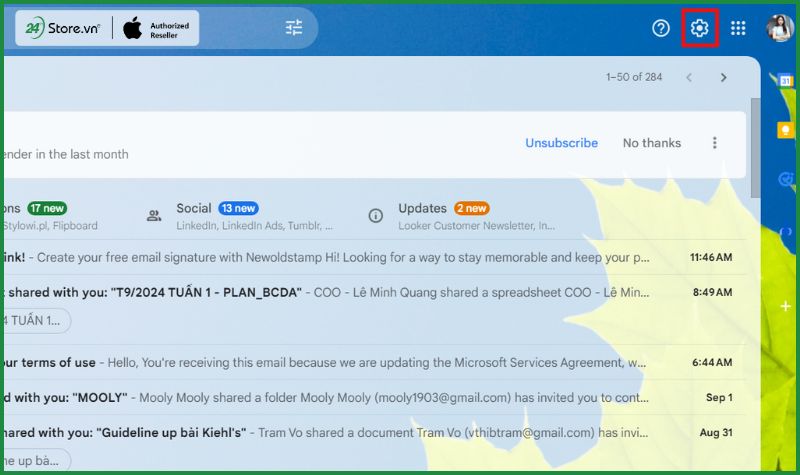Click the Unsubscribe link
800x475 pixels.
[x=561, y=143]
